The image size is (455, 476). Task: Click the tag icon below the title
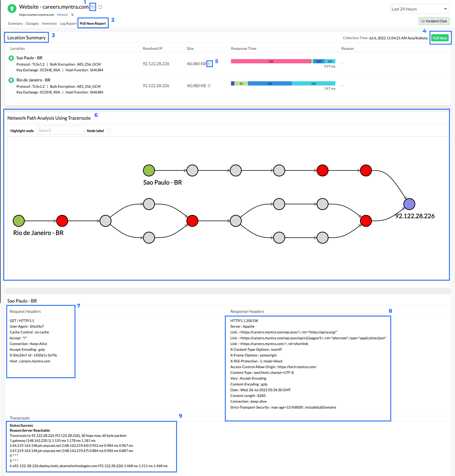73,15
